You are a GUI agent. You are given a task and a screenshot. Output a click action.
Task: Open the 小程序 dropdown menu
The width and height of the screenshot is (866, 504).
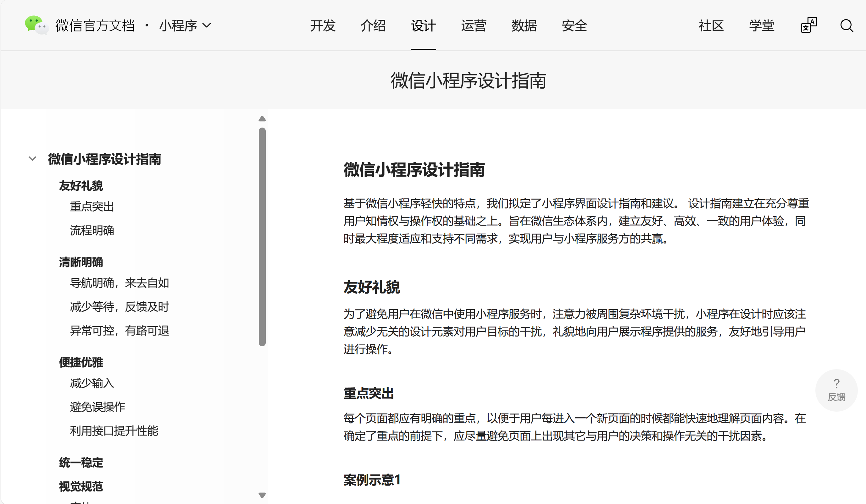[x=185, y=26]
